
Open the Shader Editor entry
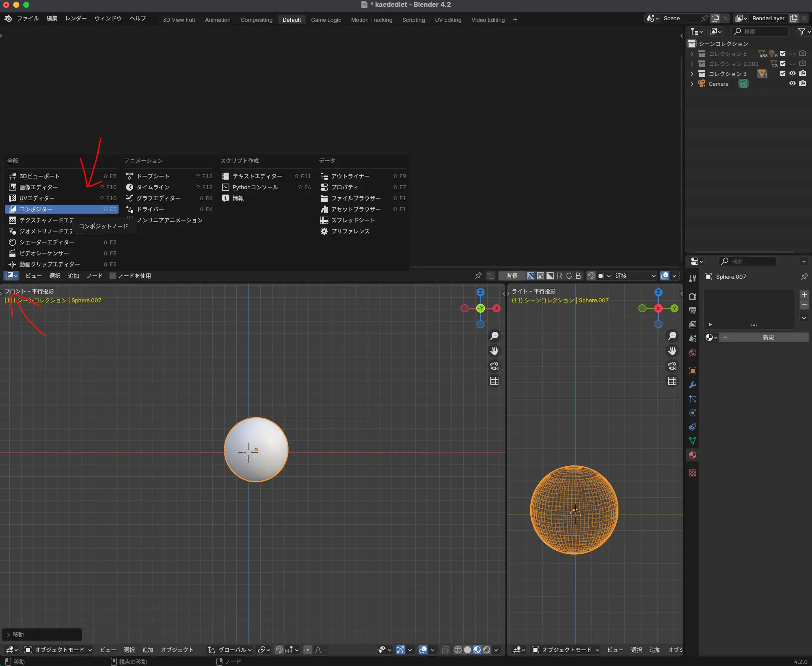[62, 242]
